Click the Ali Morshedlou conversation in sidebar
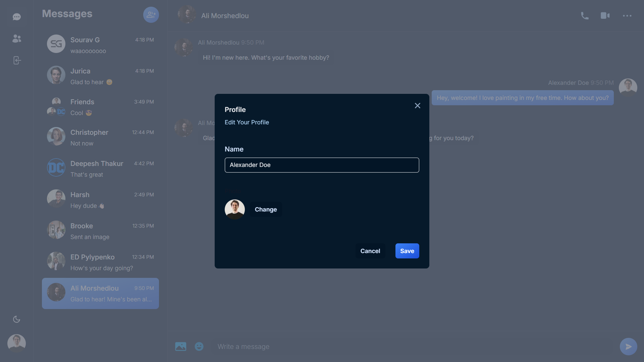The height and width of the screenshot is (362, 644). (x=100, y=294)
